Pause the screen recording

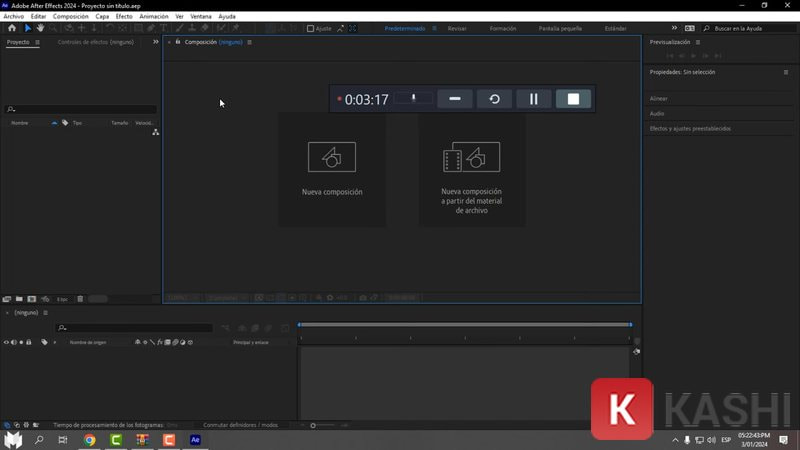534,99
